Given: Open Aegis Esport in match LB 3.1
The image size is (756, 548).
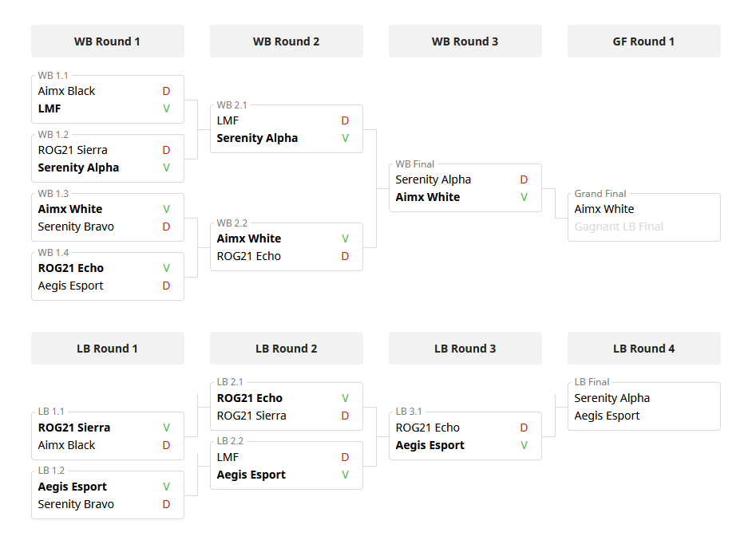Looking at the screenshot, I should point(429,445).
